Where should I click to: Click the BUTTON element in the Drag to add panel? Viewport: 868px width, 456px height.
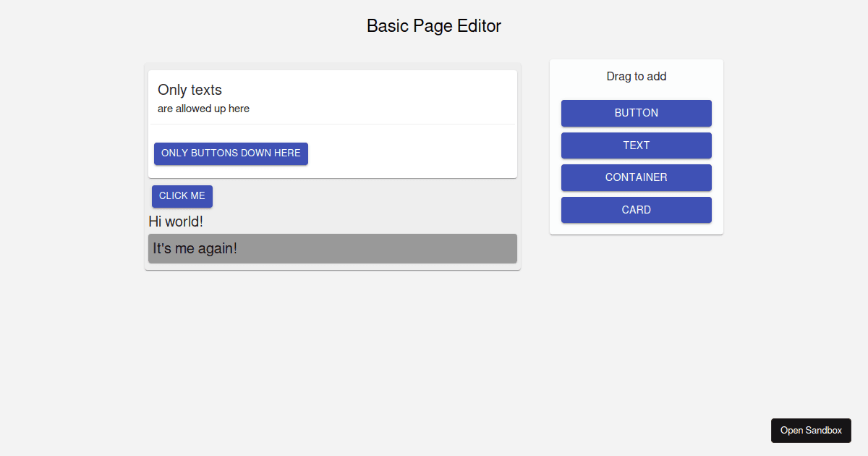637,113
